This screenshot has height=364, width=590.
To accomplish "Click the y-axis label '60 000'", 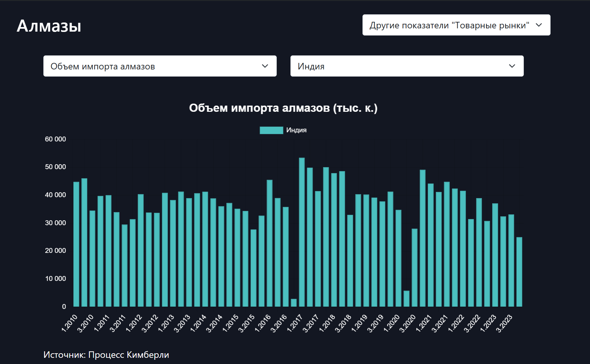I will (55, 139).
